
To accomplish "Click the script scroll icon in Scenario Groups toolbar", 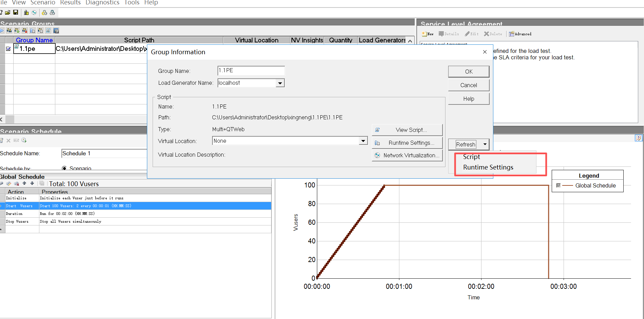I will click(x=48, y=31).
